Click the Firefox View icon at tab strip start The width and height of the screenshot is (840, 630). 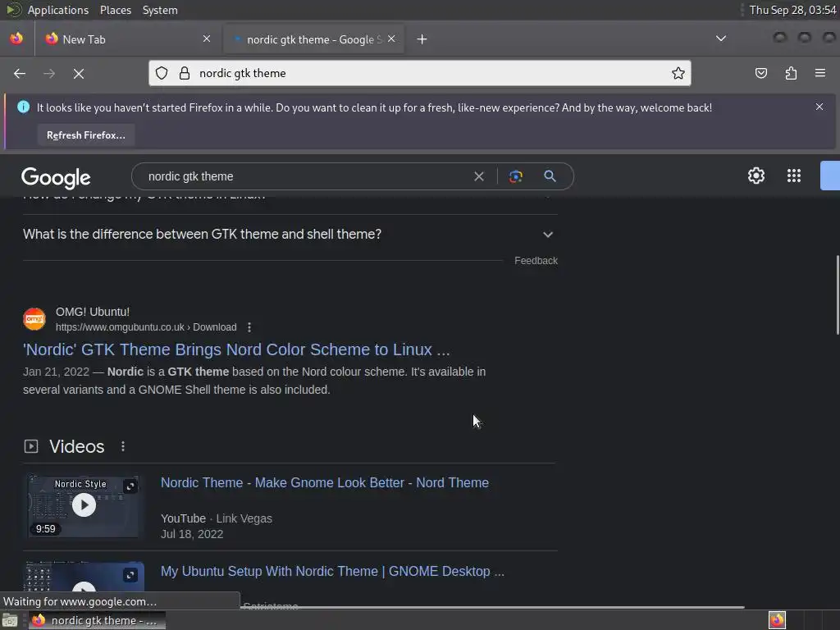coord(16,39)
